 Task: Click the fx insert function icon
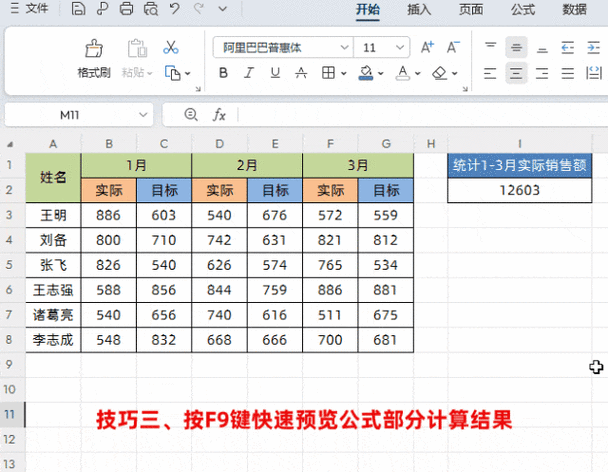coord(219,115)
